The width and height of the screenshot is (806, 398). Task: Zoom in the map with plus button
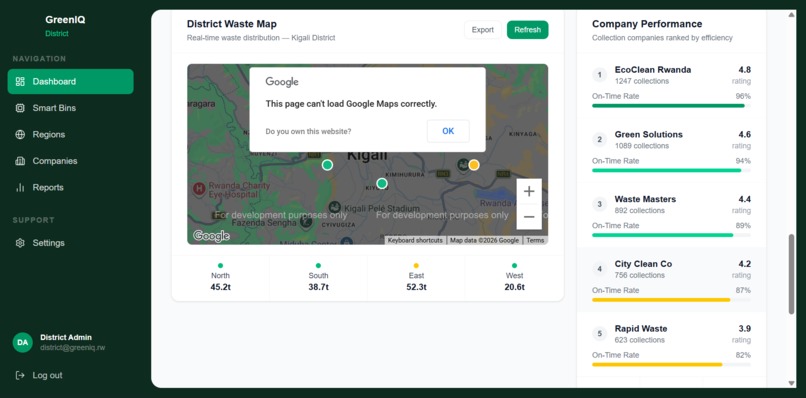click(x=529, y=191)
